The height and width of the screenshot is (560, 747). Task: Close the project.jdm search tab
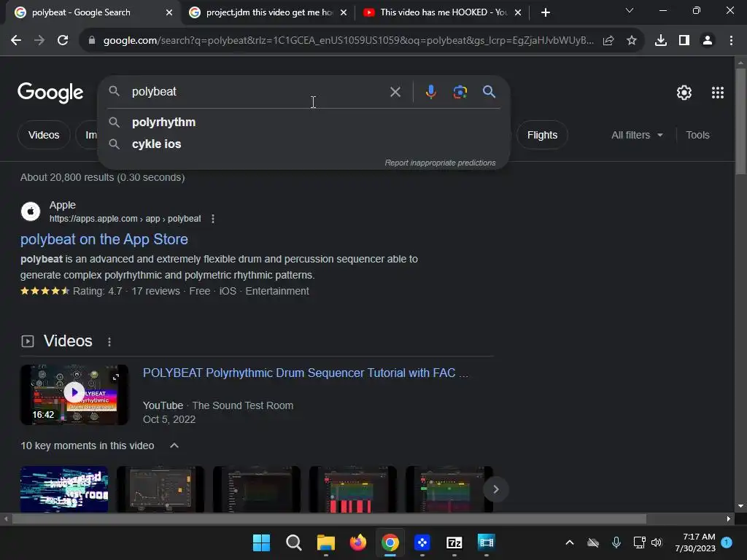(344, 12)
